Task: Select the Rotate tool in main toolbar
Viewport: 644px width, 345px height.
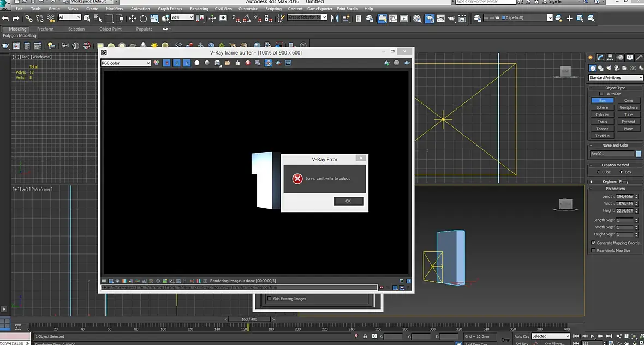Action: (x=143, y=18)
